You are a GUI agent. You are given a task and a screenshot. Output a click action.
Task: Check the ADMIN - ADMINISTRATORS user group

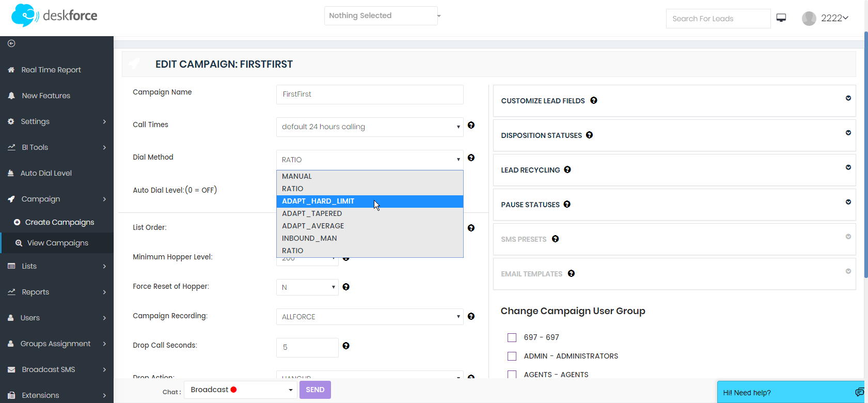coord(512,356)
